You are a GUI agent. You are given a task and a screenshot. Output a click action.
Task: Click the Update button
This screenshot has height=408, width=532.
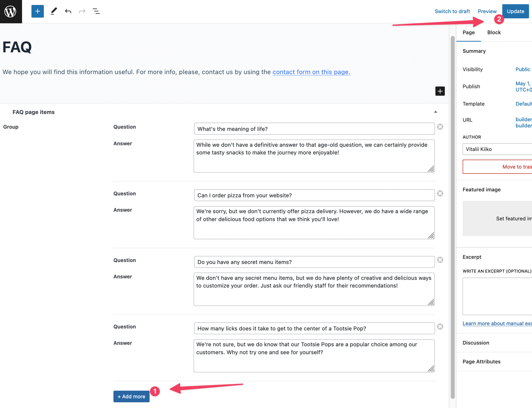[515, 11]
